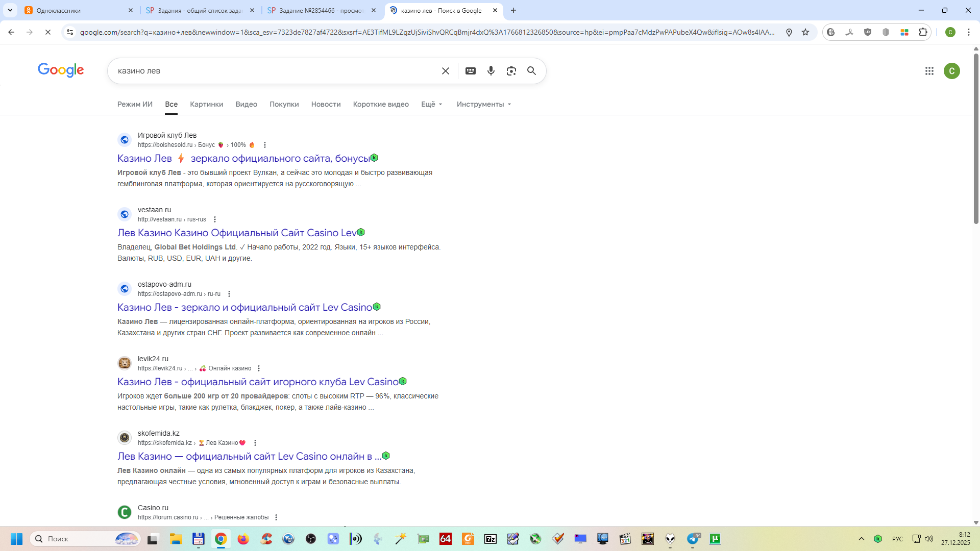The width and height of the screenshot is (980, 551).
Task: Click into the Google search input field
Action: 276,71
